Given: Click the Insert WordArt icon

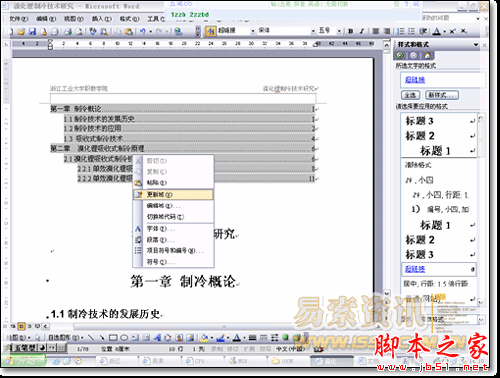Looking at the screenshot, I should coord(157,338).
